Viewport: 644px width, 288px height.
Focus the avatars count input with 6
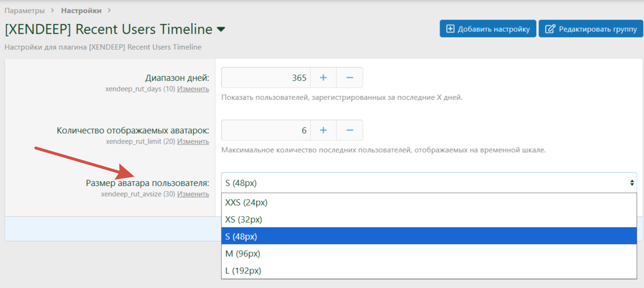(265, 130)
